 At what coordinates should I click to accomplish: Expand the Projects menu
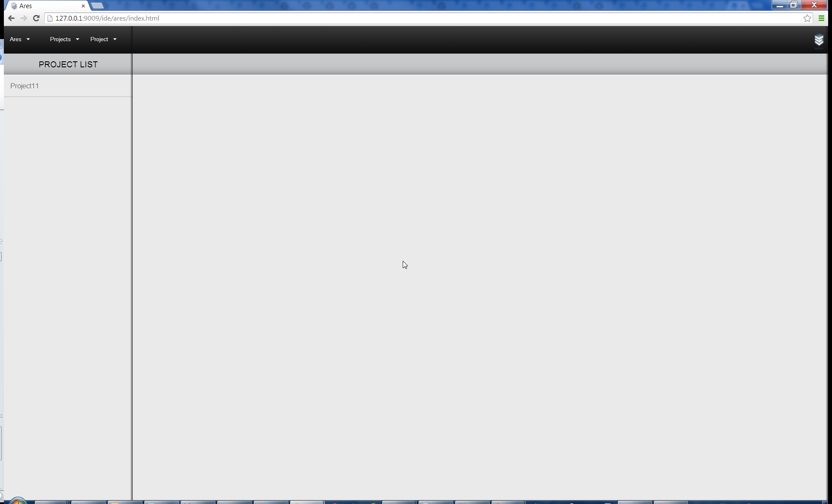point(64,39)
